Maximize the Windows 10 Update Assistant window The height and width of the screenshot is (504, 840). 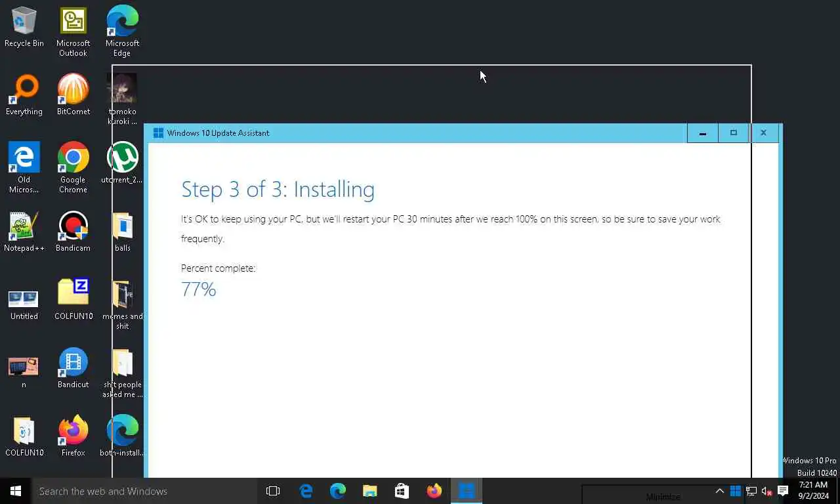tap(734, 133)
